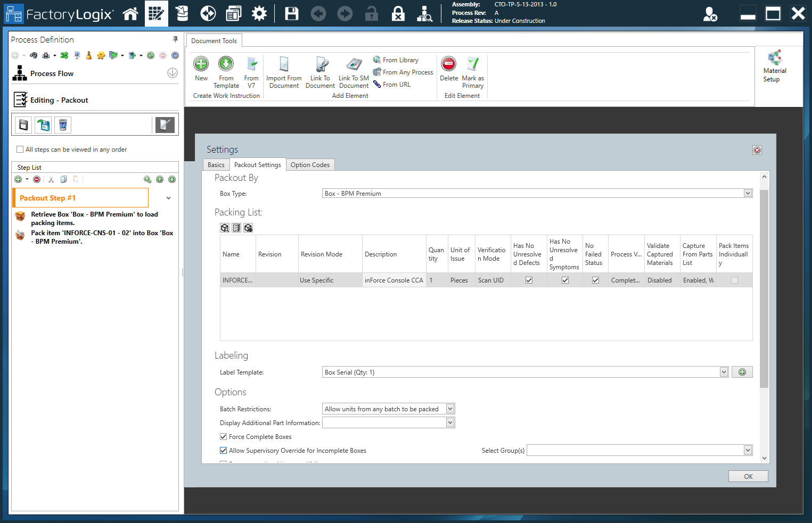Mark element as Primary

click(x=473, y=70)
